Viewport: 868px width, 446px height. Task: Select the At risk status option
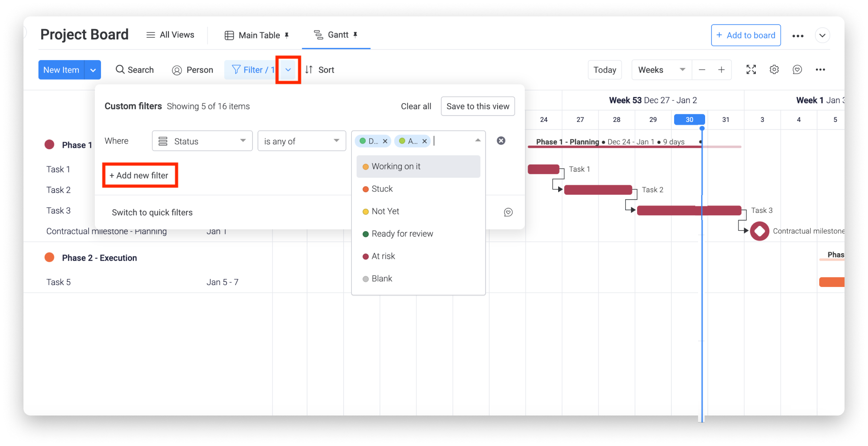(x=418, y=257)
